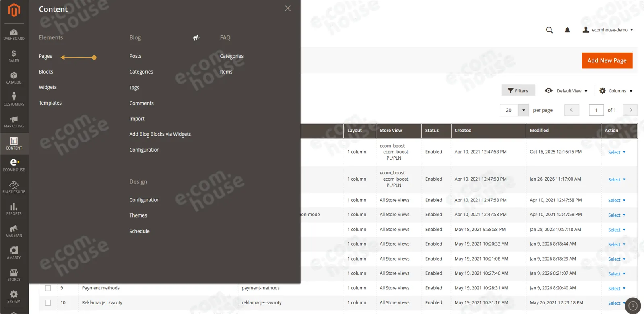
Task: Open FAQ Items menu item
Action: pos(226,72)
